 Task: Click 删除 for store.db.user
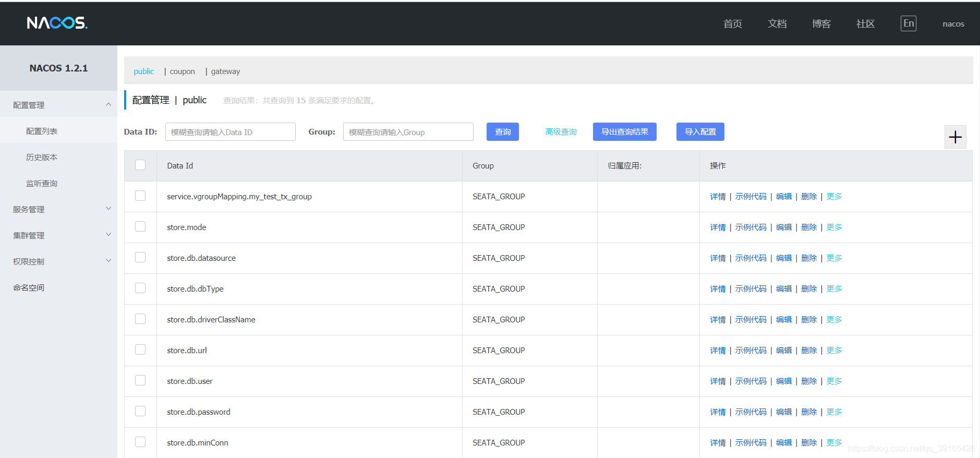(x=809, y=381)
